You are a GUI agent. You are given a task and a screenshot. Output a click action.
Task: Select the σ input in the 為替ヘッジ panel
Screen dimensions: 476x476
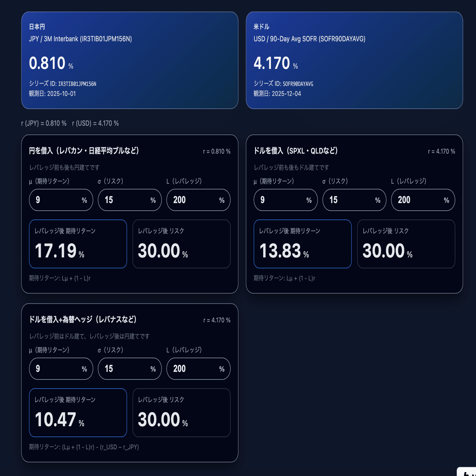130,369
